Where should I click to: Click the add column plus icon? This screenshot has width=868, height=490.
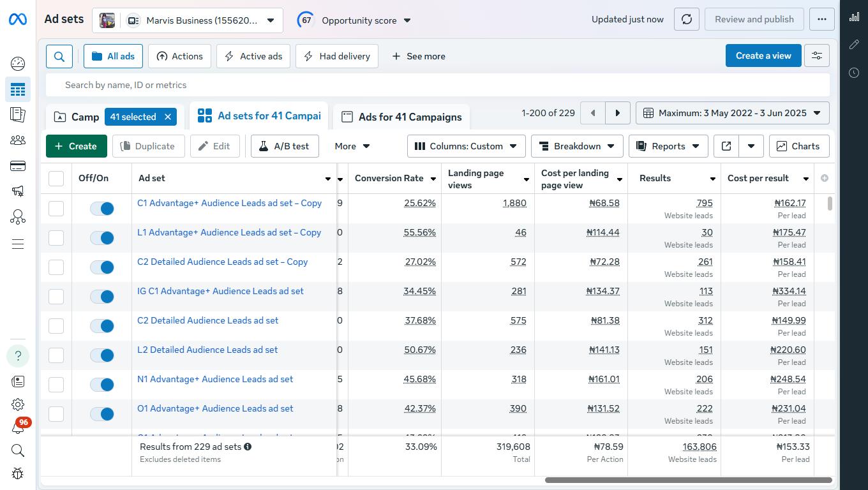(x=825, y=179)
